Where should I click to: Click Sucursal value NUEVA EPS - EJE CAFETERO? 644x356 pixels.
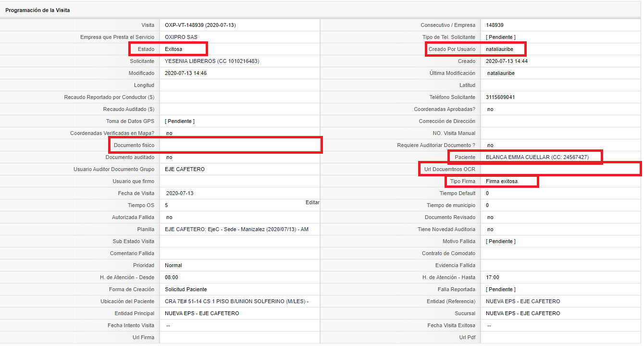tap(523, 313)
